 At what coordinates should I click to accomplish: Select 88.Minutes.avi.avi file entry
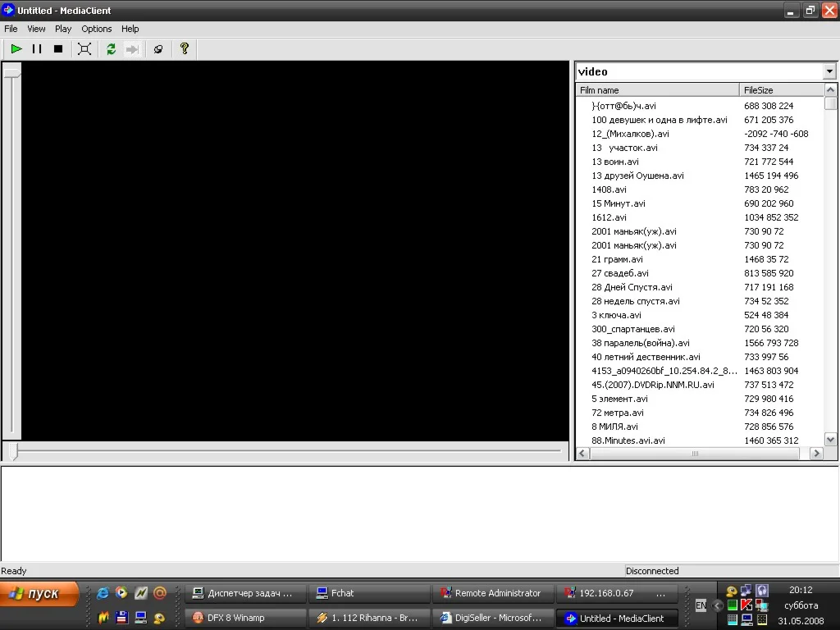click(628, 441)
